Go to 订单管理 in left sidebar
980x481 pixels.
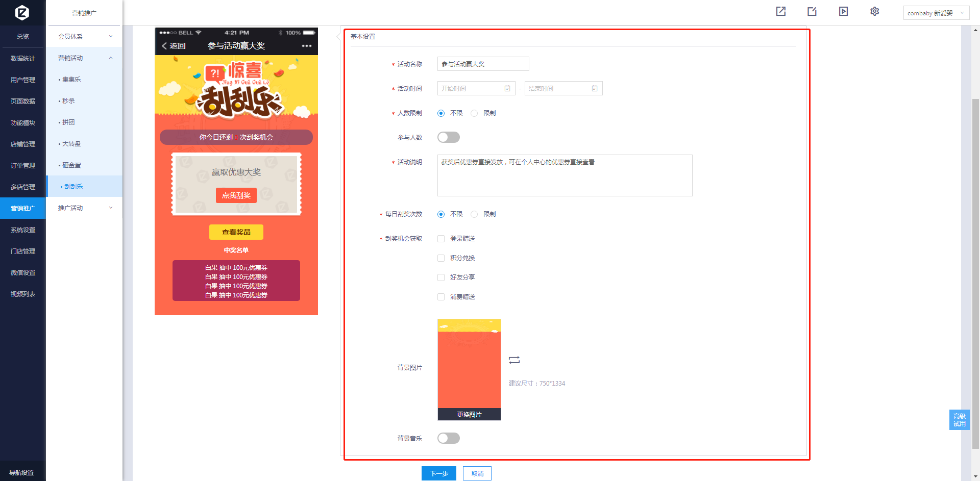[23, 166]
